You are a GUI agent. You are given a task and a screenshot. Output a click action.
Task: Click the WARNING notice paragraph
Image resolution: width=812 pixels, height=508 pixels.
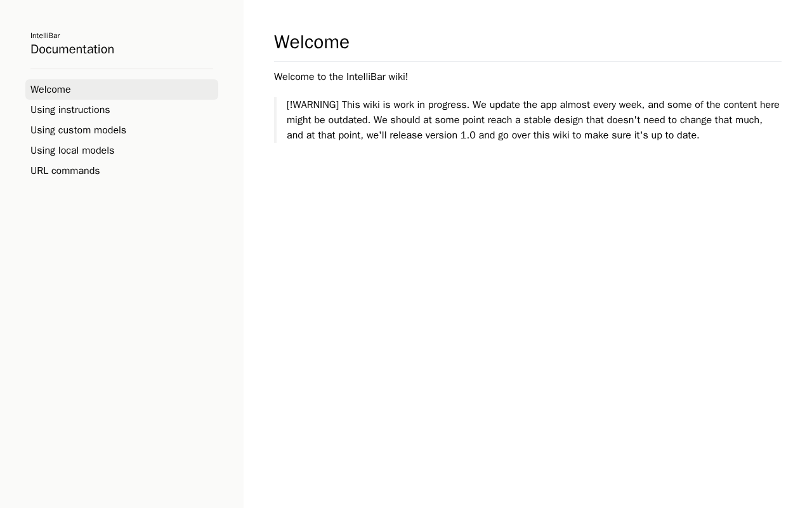(534, 120)
